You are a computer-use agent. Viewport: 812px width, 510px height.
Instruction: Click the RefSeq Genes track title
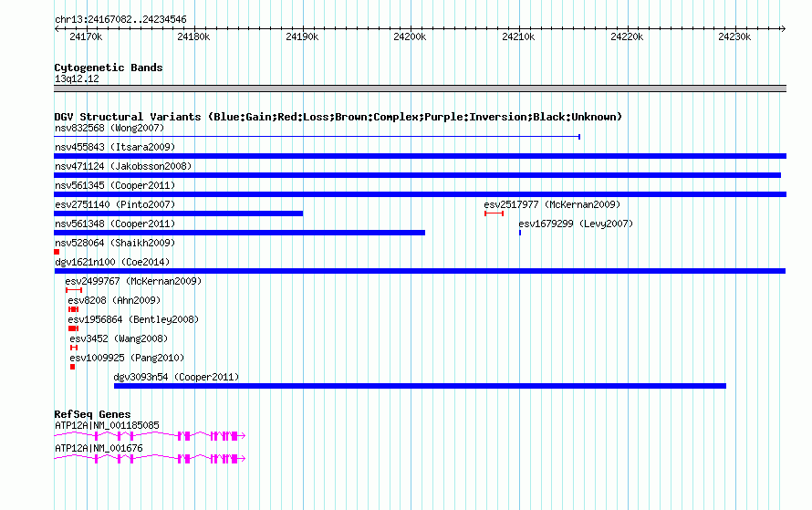[92, 414]
